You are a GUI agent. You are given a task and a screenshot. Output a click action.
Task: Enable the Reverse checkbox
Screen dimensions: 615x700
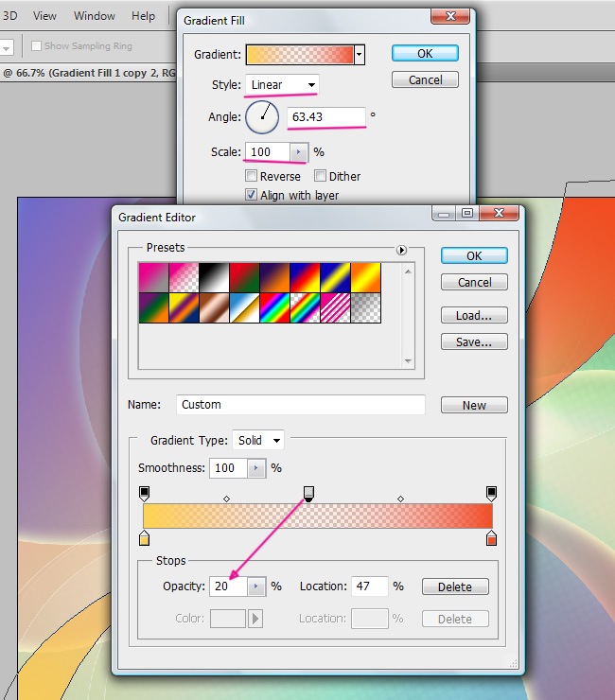pos(252,176)
